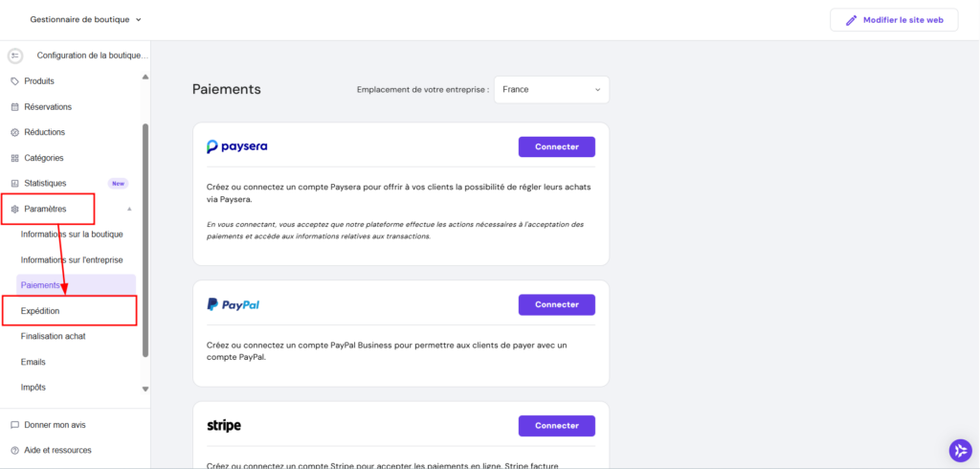Click Connecter for Paysera
980x469 pixels.
(556, 146)
